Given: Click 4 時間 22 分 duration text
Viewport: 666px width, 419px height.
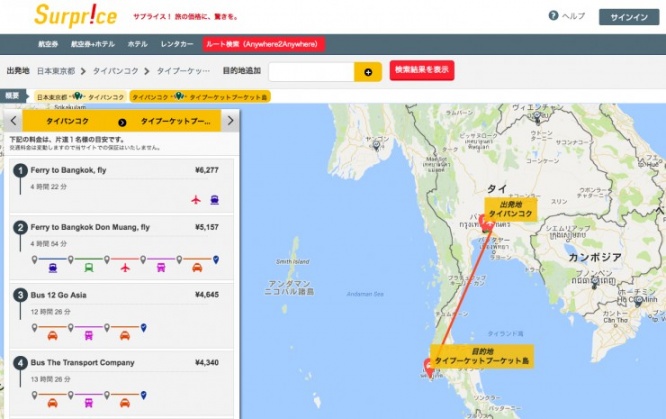Looking at the screenshot, I should pos(48,187).
